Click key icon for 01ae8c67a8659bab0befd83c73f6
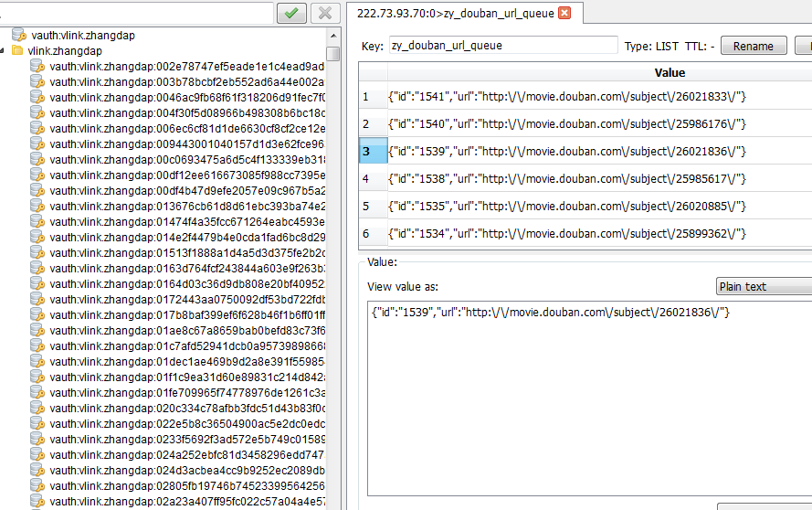Screen dimensions: 812x510 pyautogui.click(x=37, y=330)
